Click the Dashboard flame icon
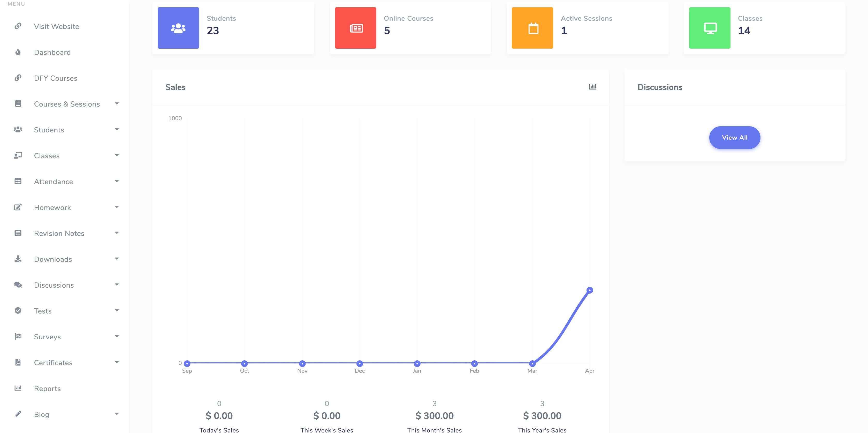 coord(18,52)
